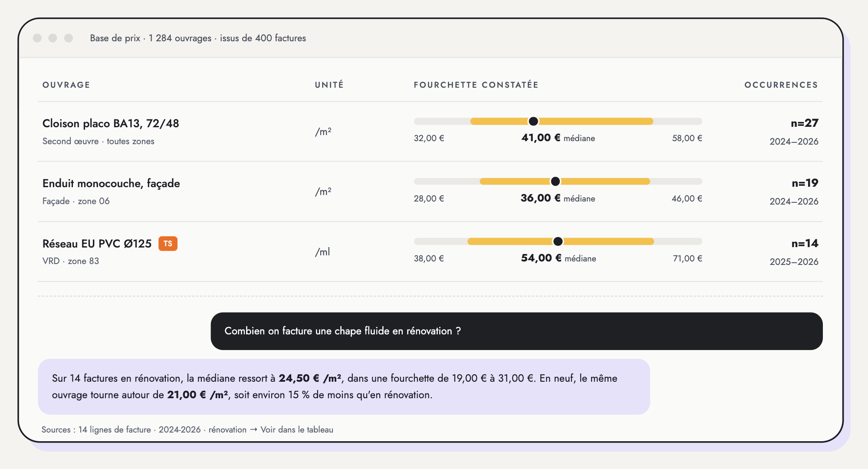Click the chape fluide question bubble
This screenshot has width=868, height=469.
[x=516, y=331]
